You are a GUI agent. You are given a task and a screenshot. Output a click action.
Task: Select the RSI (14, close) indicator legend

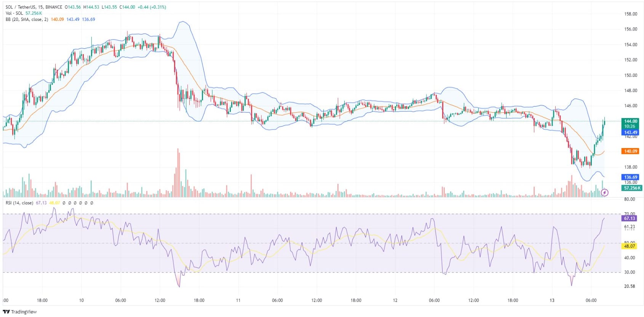coord(19,203)
